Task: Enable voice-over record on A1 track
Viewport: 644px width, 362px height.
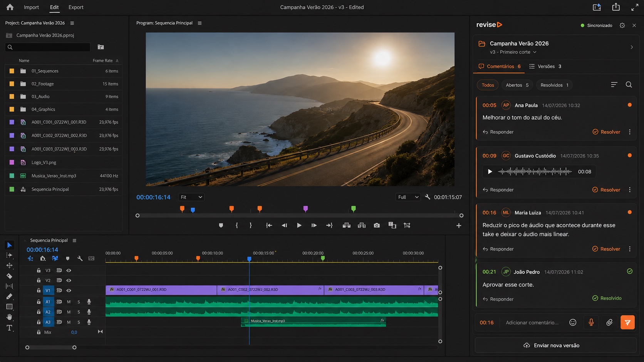Action: click(x=89, y=302)
